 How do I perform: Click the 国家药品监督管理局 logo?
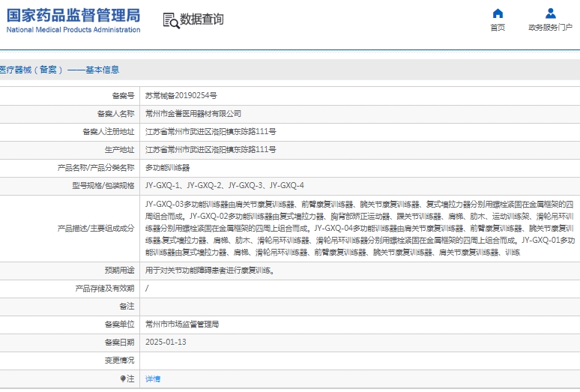pos(73,16)
